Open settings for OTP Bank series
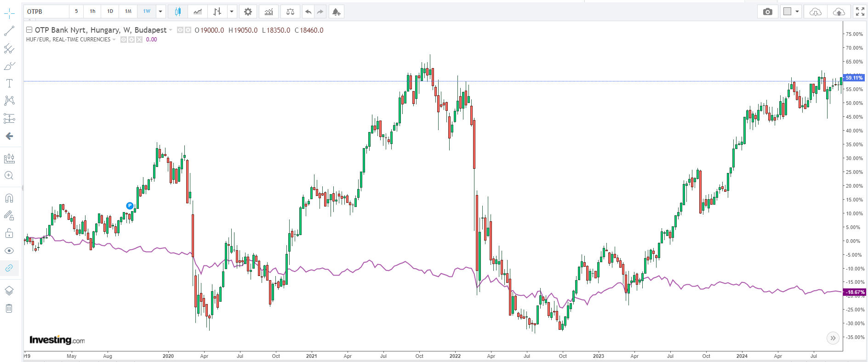The height and width of the screenshot is (362, 868). [188, 30]
